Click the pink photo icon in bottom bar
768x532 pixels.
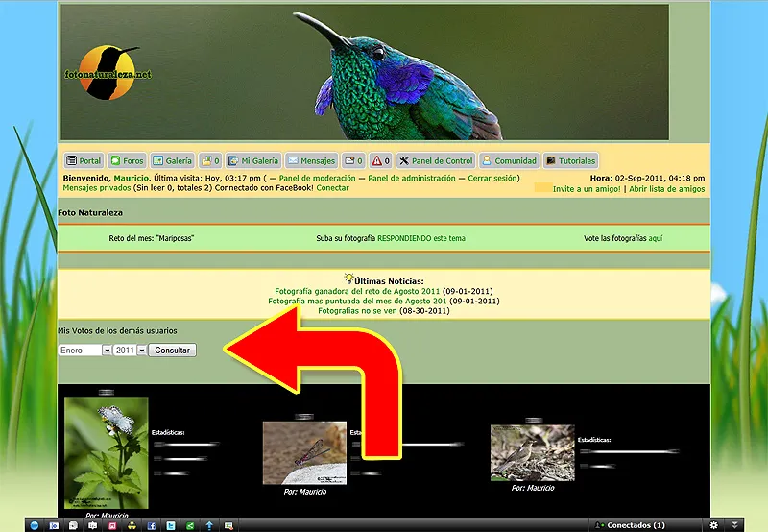pos(112,525)
